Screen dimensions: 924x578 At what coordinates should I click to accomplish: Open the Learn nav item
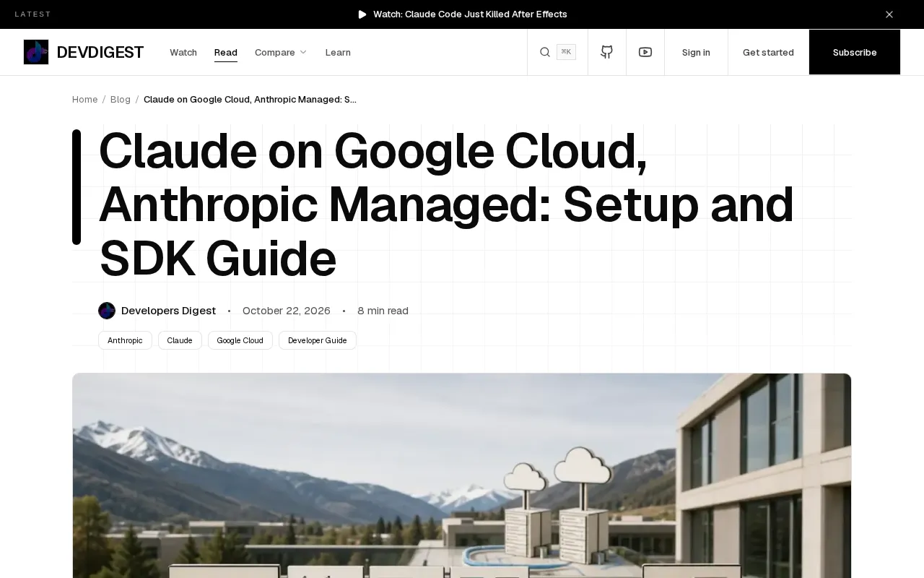click(x=338, y=52)
